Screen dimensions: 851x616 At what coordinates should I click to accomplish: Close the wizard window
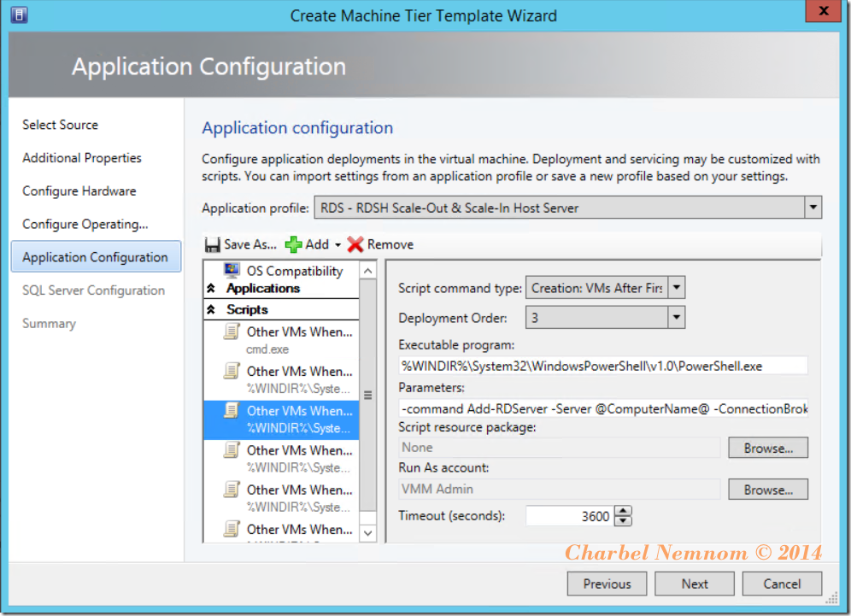coord(823,11)
